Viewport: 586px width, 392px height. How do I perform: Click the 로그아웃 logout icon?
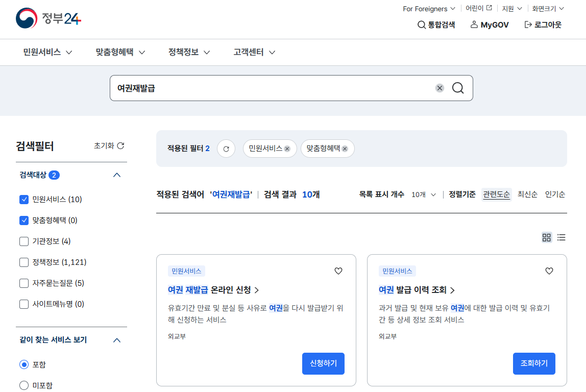[x=527, y=24]
